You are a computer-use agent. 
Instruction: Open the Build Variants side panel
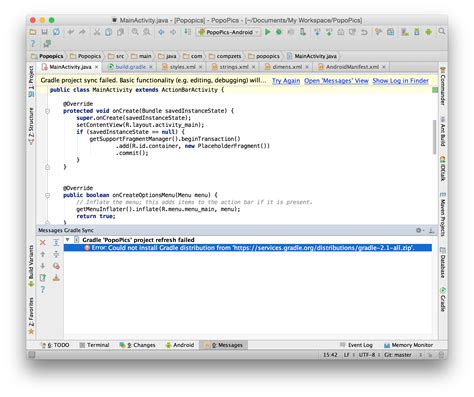click(31, 266)
